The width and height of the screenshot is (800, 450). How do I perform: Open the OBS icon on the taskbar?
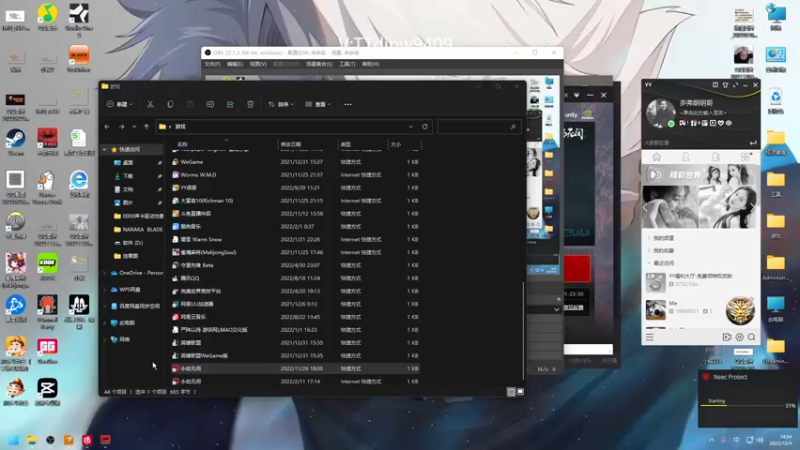click(50, 440)
